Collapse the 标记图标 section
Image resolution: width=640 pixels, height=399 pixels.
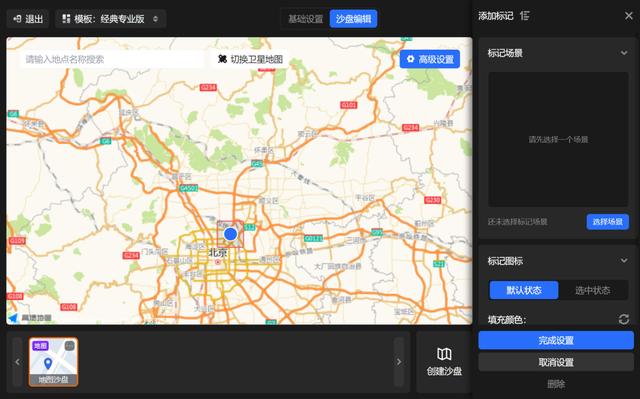click(624, 261)
